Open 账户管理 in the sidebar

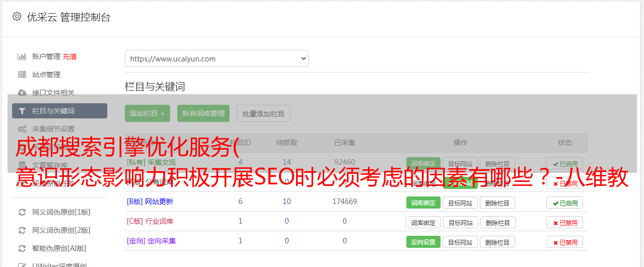(x=46, y=56)
